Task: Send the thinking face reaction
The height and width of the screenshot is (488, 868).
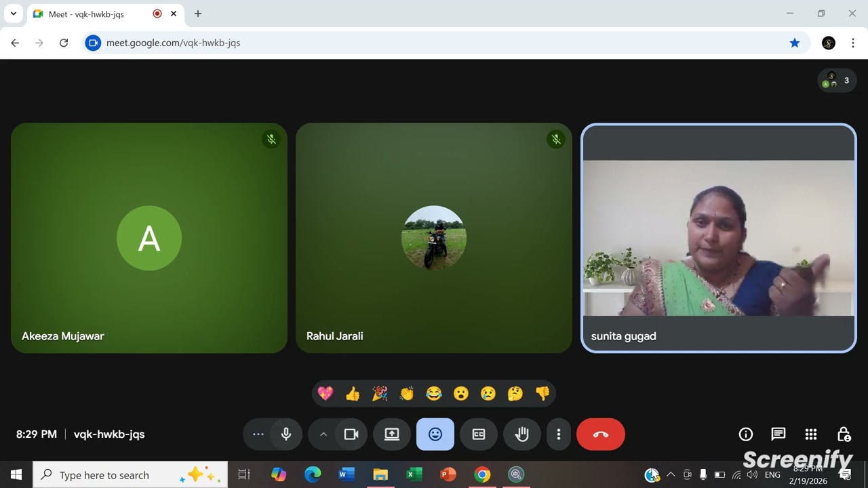Action: (x=515, y=394)
